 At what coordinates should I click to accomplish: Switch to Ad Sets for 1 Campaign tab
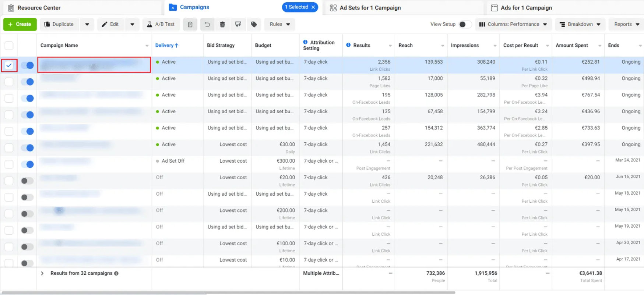pyautogui.click(x=370, y=8)
